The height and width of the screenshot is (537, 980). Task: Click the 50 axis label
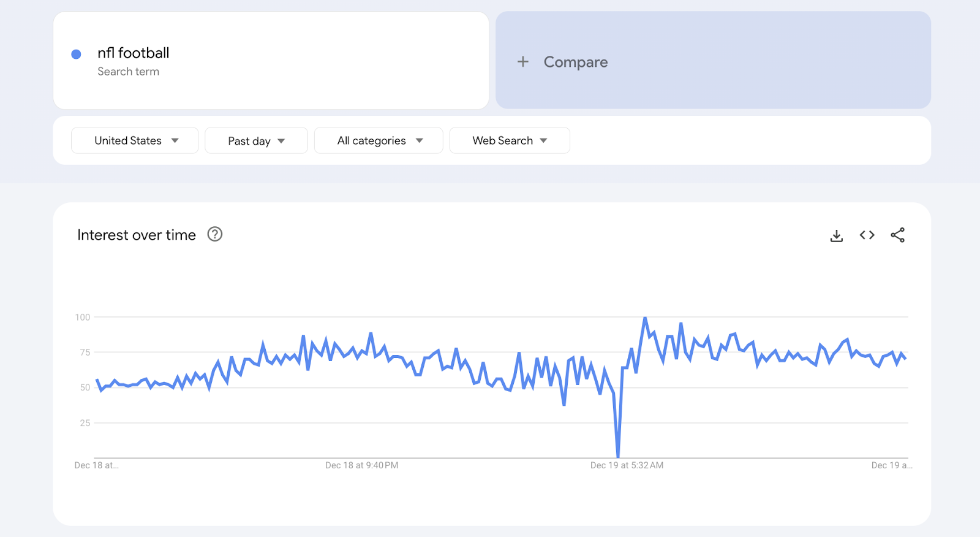(85, 387)
